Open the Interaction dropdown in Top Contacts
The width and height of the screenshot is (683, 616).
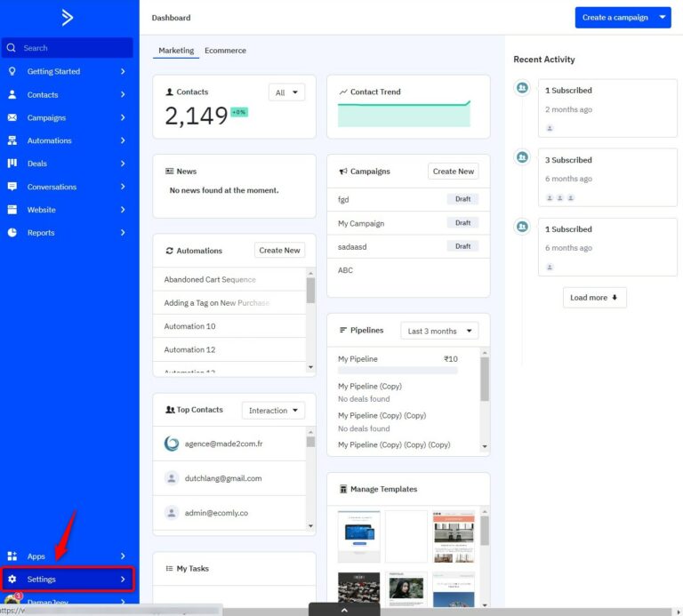pos(273,410)
